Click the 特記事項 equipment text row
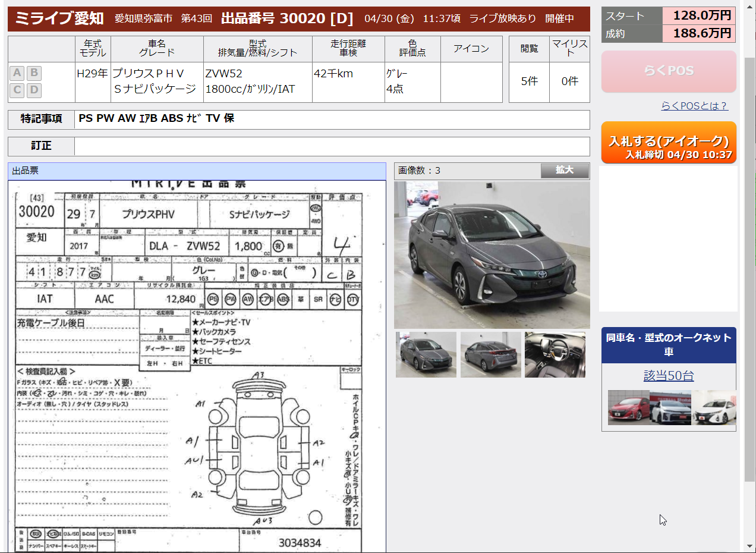Screen dimensions: 756x553 [332, 119]
